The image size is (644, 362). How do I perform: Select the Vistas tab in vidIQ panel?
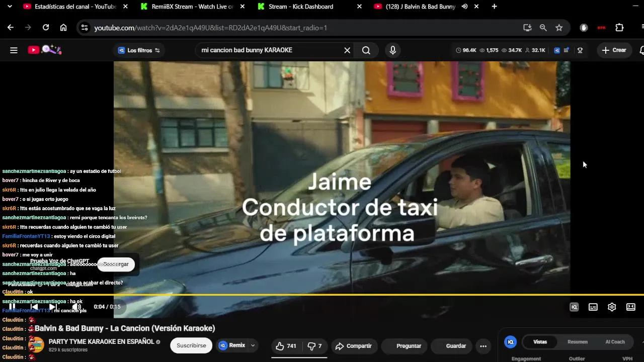coord(540,342)
